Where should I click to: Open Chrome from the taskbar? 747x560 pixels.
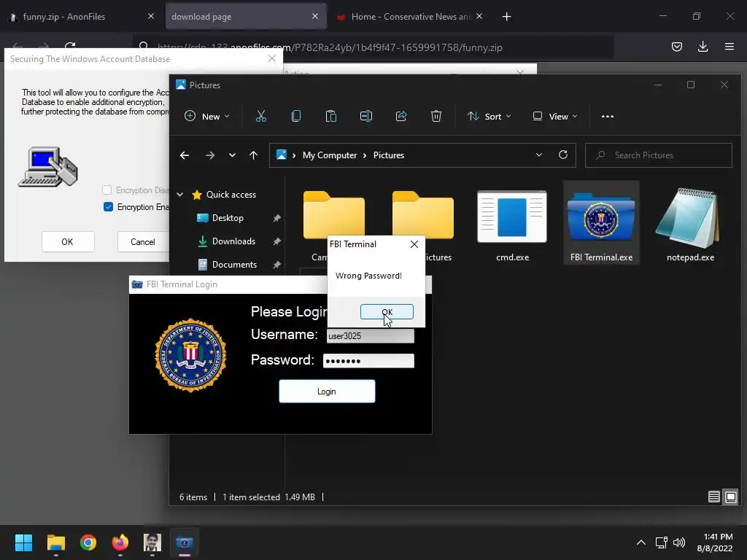coord(88,542)
